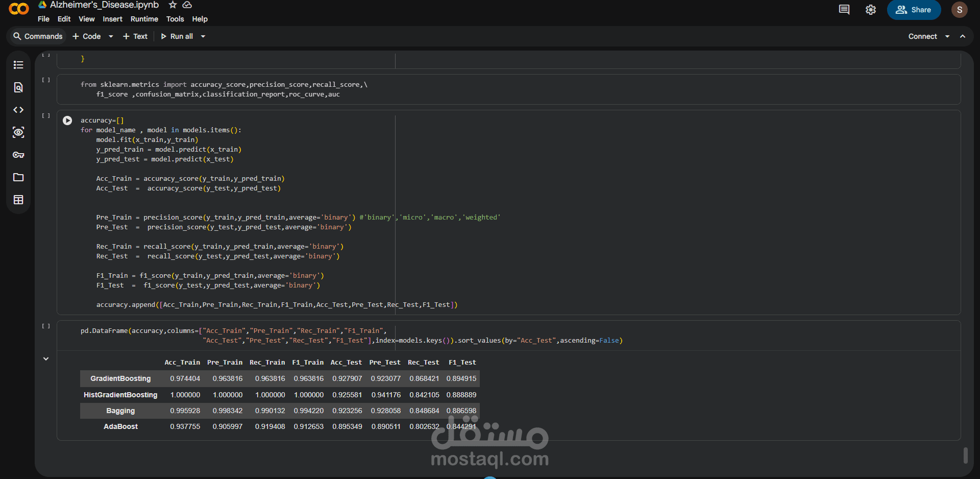Image resolution: width=980 pixels, height=479 pixels.
Task: Click Run all button
Action: pos(177,36)
